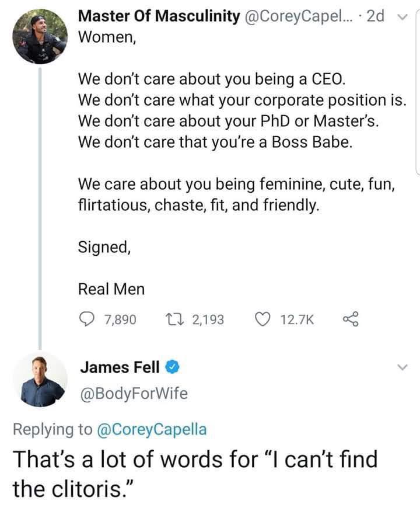Open the reply icon on Corey's tweet
Screen dimensions: 420x511
pos(86,317)
